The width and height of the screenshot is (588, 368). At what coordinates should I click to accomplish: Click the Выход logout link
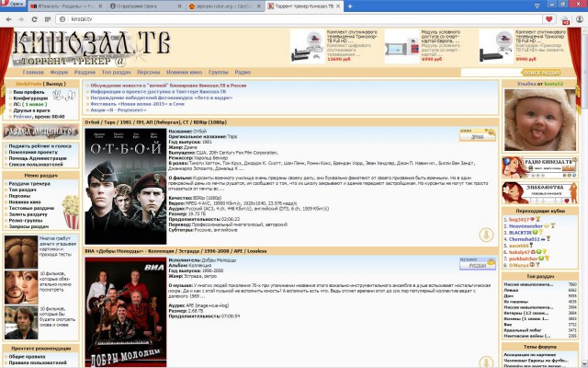click(x=54, y=84)
